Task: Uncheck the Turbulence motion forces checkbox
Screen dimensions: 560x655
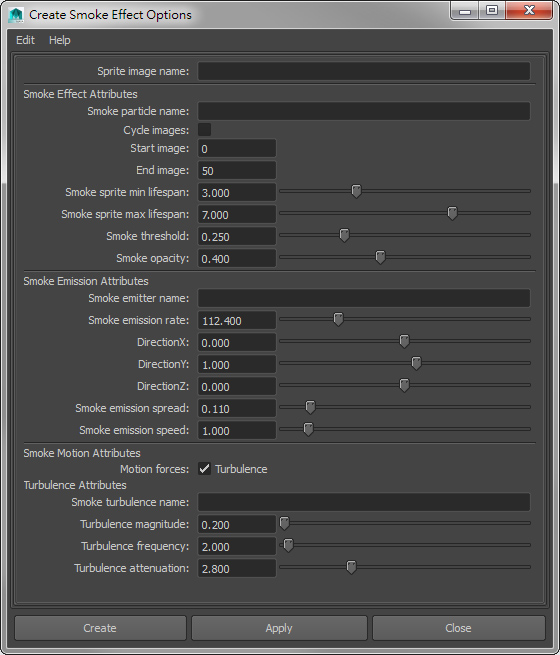Action: (204, 469)
